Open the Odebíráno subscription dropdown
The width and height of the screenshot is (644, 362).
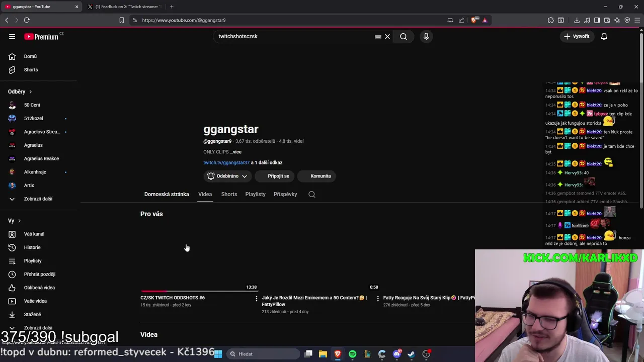227,176
